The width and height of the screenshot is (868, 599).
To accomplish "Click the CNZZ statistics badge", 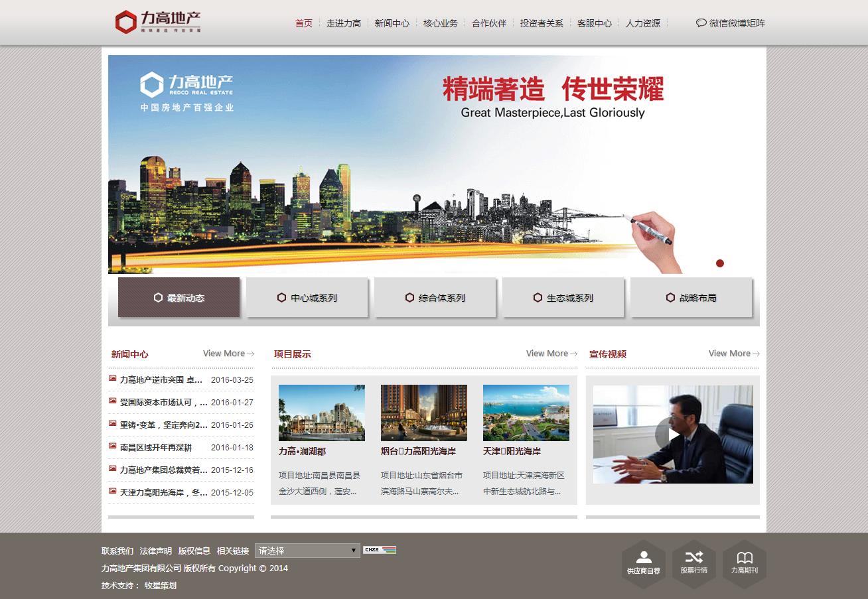I will click(x=380, y=550).
